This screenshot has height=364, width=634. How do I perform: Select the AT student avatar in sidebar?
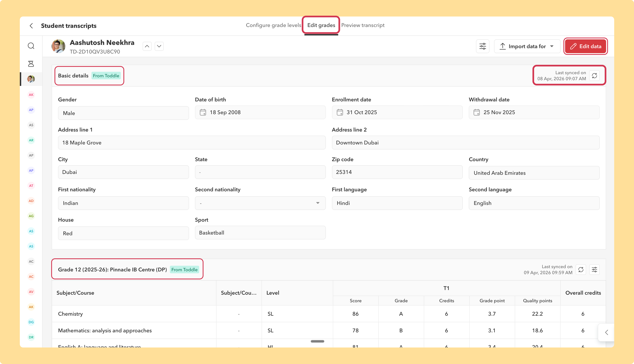coord(31,186)
